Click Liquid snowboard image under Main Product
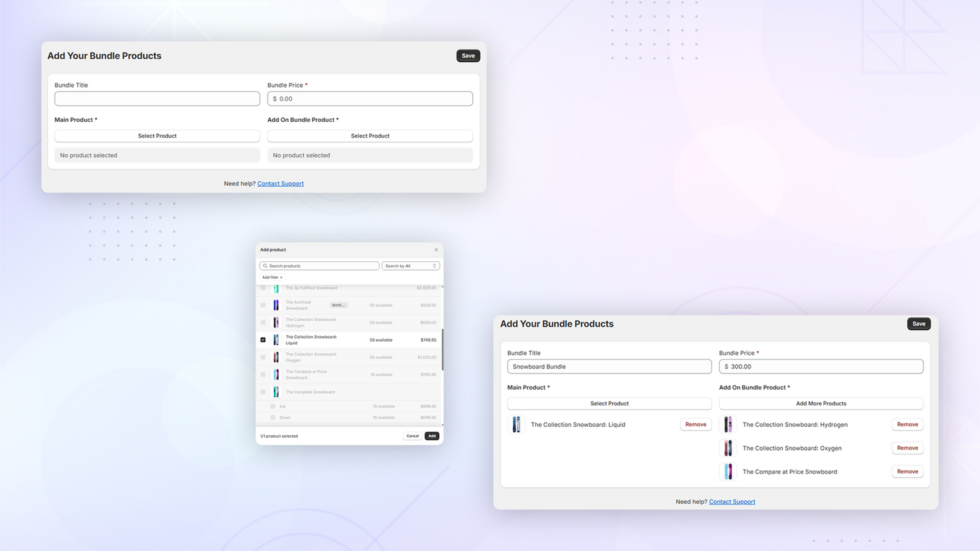980x551 pixels. (x=516, y=424)
